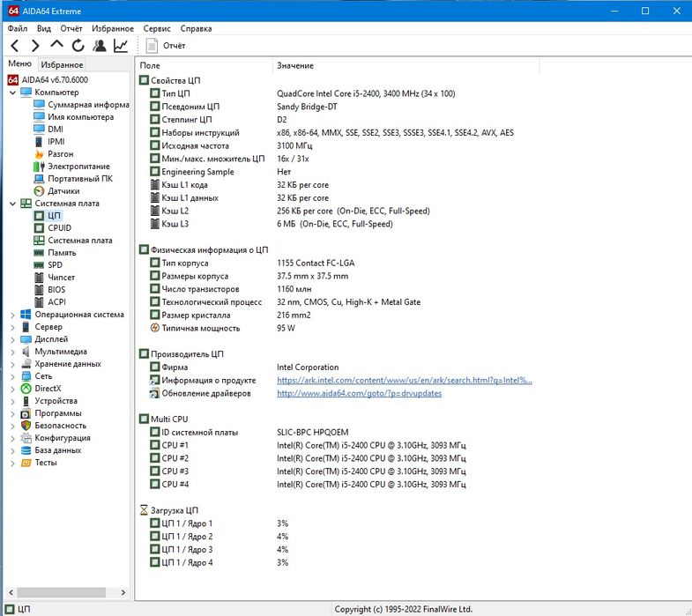This screenshot has width=692, height=616.
Task: Open the Справка menu
Action: 196,29
